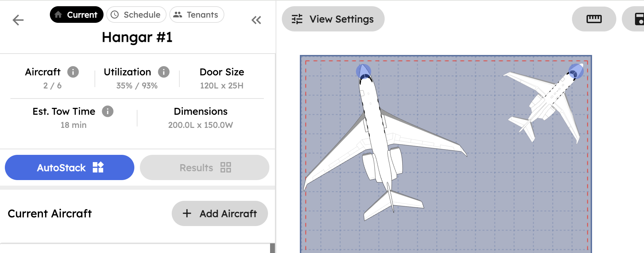The image size is (644, 253).
Task: Click Add Aircraft under Current Aircraft
Action: click(220, 213)
